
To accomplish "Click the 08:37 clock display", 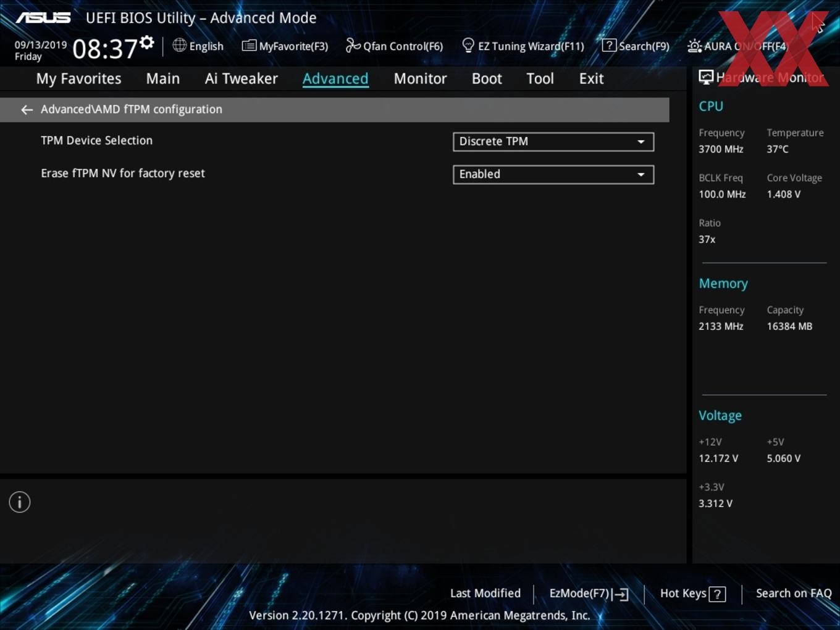I will 104,49.
